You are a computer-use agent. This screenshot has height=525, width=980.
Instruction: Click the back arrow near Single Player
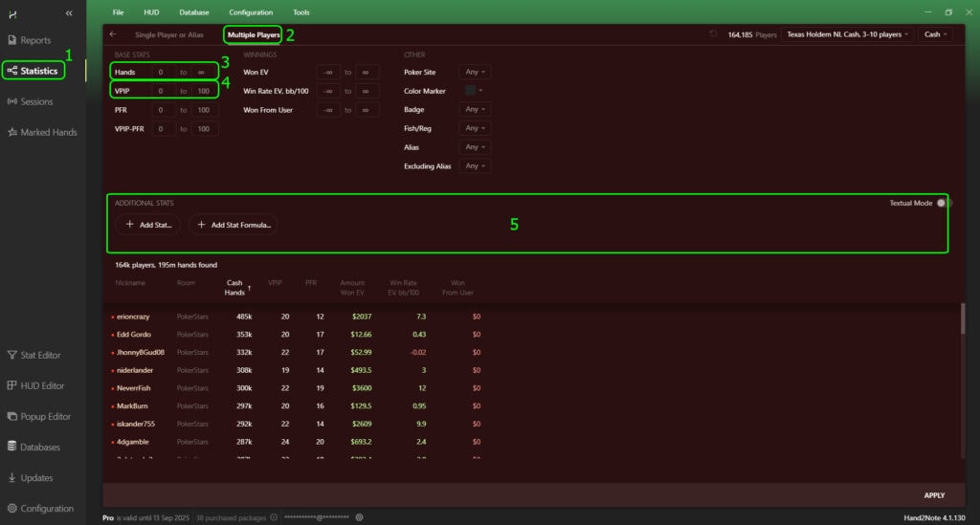(x=114, y=34)
